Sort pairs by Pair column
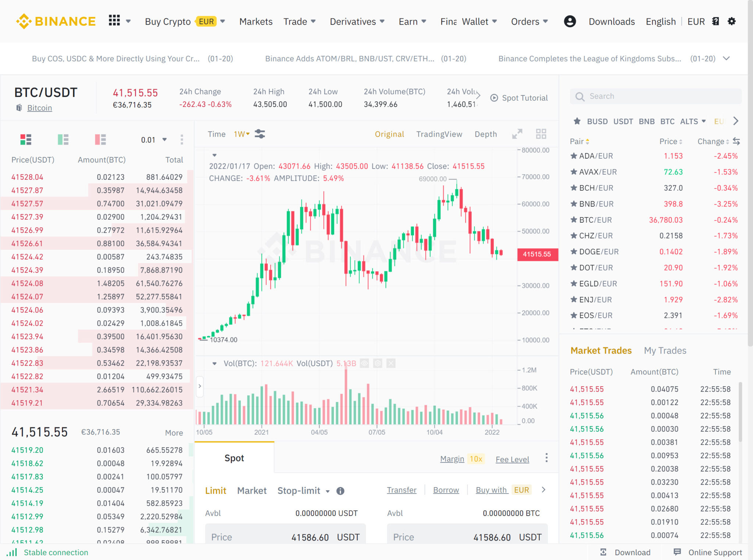 coord(580,141)
